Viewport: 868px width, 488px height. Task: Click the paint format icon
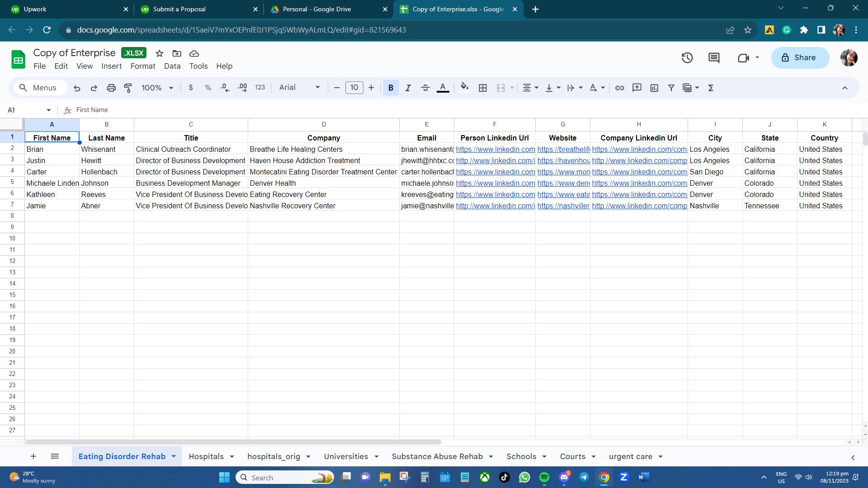tap(128, 88)
